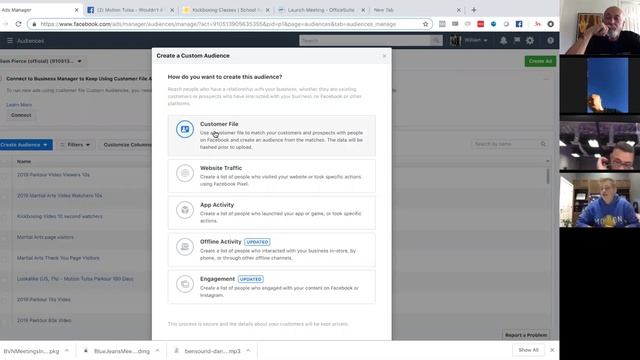Choose the Website Traffic audience option
This screenshot has width=640, height=360.
(x=271, y=176)
